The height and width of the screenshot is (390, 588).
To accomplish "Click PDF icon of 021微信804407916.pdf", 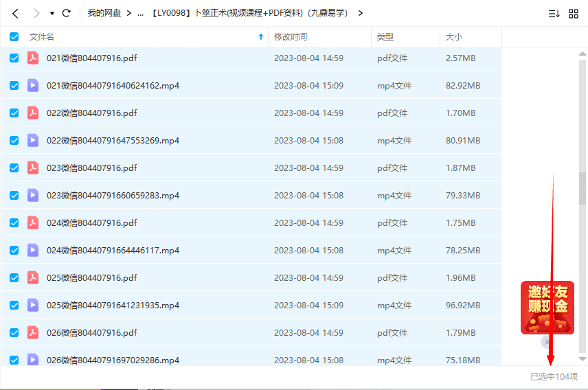I will coord(33,58).
